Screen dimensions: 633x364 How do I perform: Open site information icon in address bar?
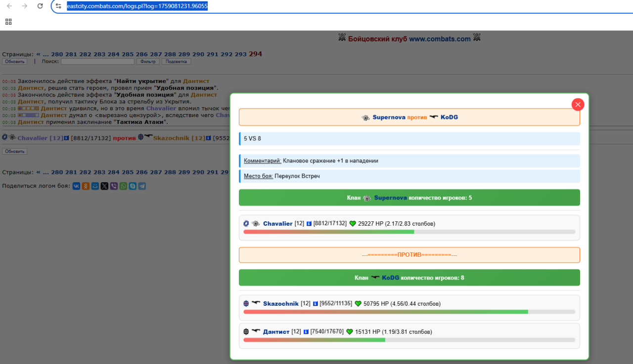(x=58, y=6)
